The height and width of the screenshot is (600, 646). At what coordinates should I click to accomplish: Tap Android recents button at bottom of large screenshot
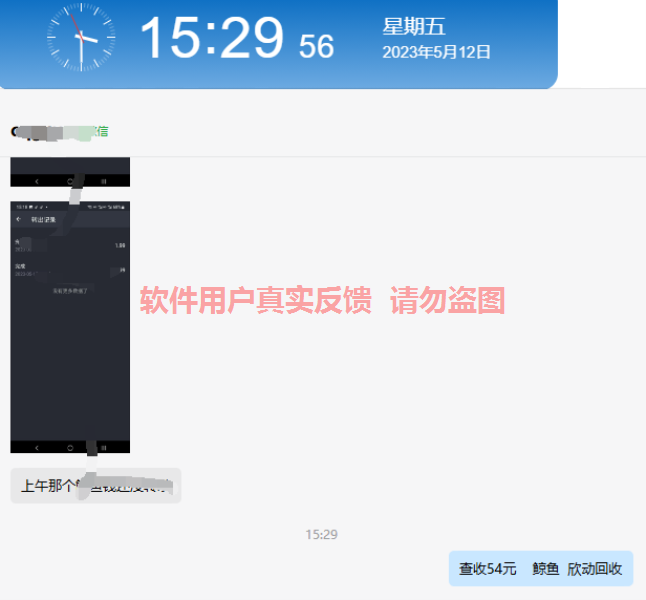pyautogui.click(x=104, y=447)
